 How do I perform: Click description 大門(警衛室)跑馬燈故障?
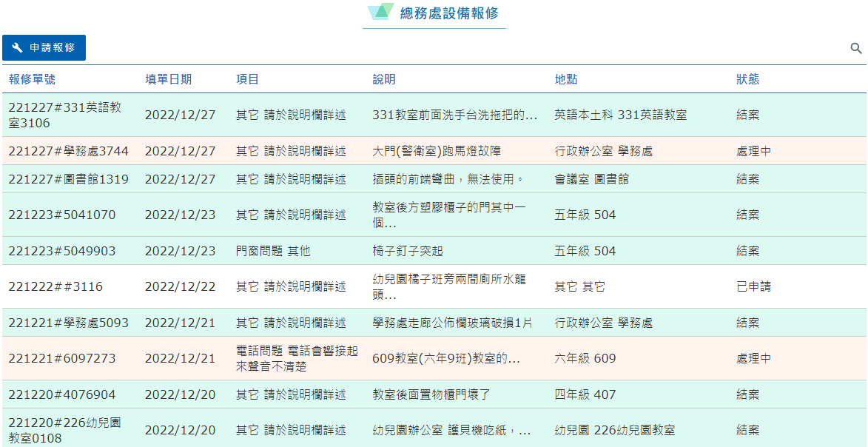(437, 151)
